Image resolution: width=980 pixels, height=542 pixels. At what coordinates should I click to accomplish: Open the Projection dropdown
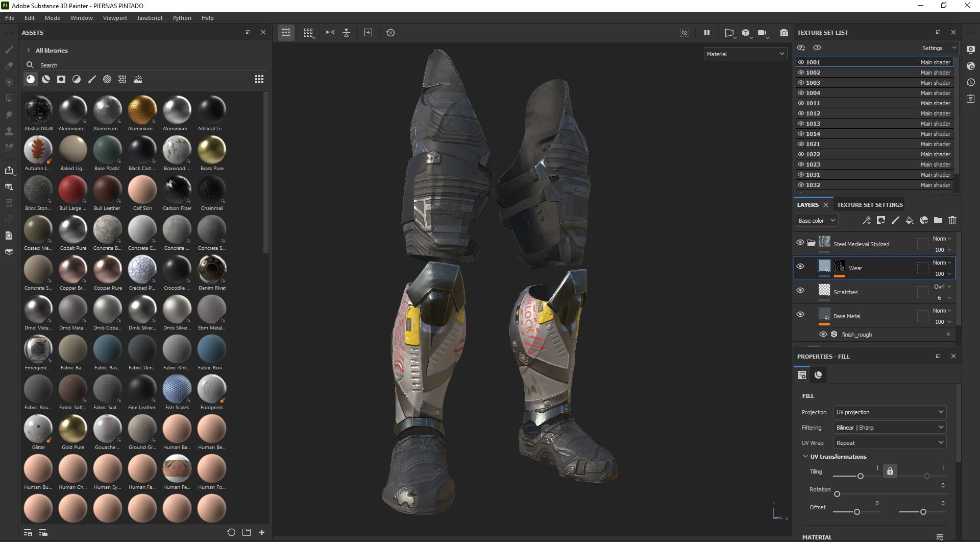pos(890,412)
